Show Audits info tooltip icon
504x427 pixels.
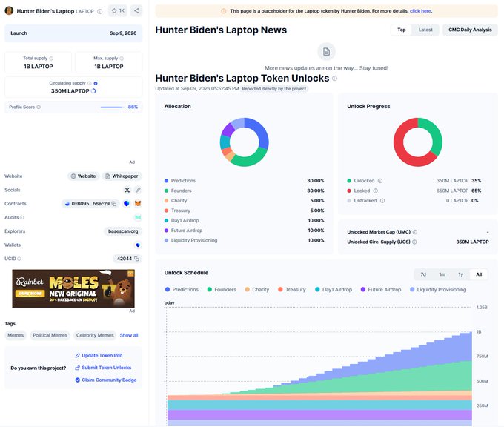(21, 217)
